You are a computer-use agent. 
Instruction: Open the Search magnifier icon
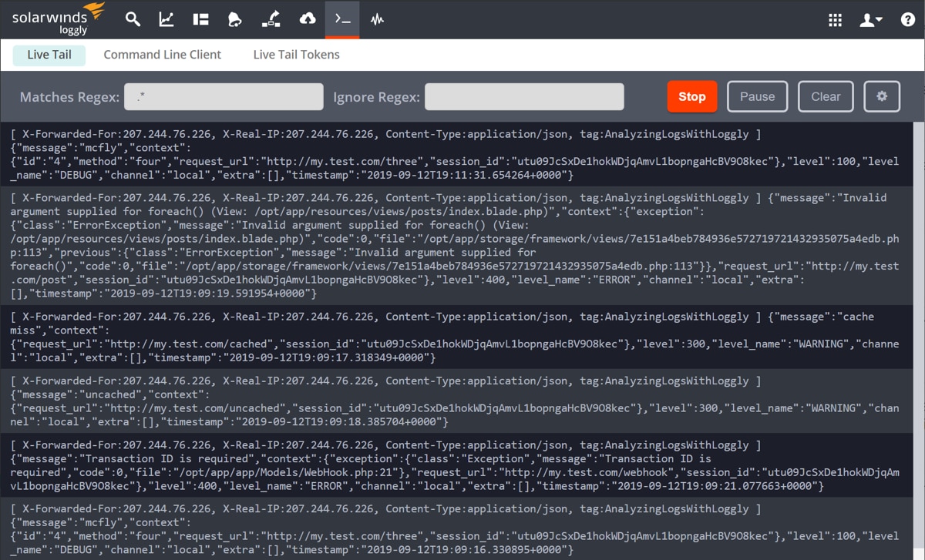click(133, 19)
